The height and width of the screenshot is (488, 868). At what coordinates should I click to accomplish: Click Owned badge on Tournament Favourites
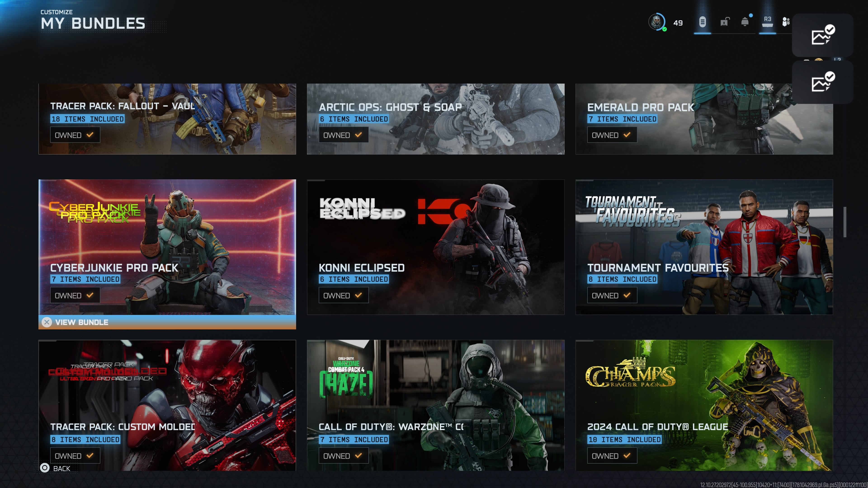click(612, 295)
